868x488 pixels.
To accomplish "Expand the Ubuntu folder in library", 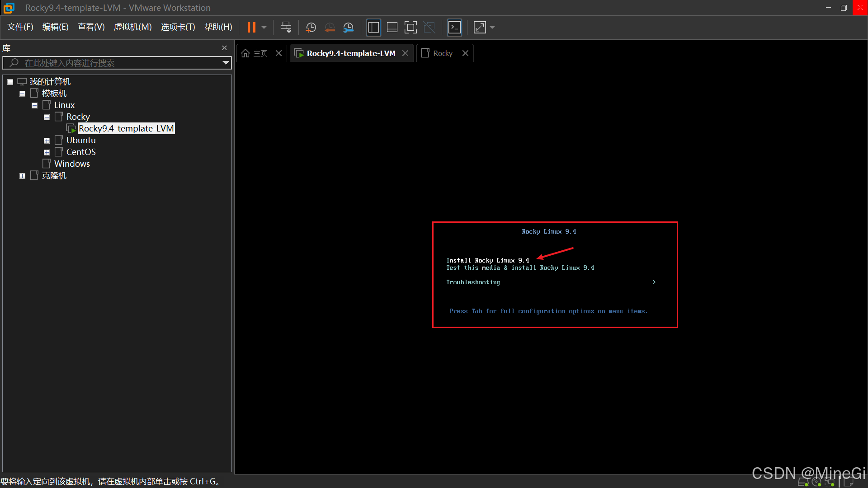I will [x=47, y=141].
